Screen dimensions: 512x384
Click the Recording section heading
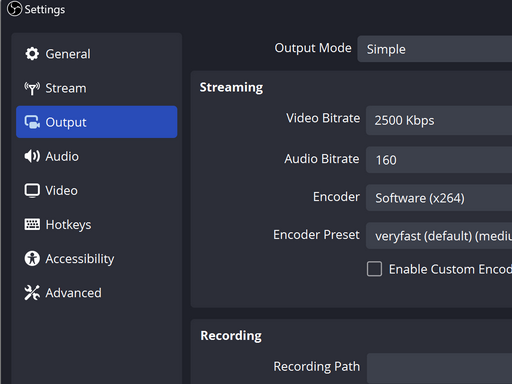pos(231,336)
